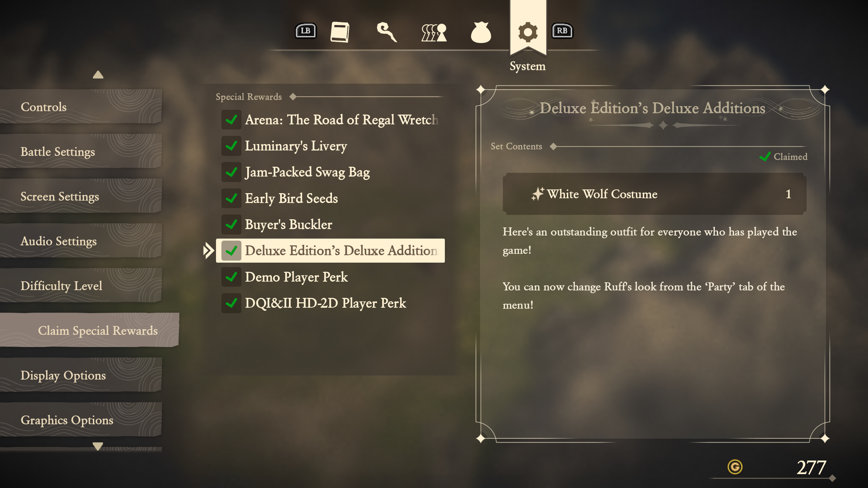The image size is (868, 488).
Task: Toggle the Luminary's Livery checkbox
Action: pyautogui.click(x=231, y=146)
